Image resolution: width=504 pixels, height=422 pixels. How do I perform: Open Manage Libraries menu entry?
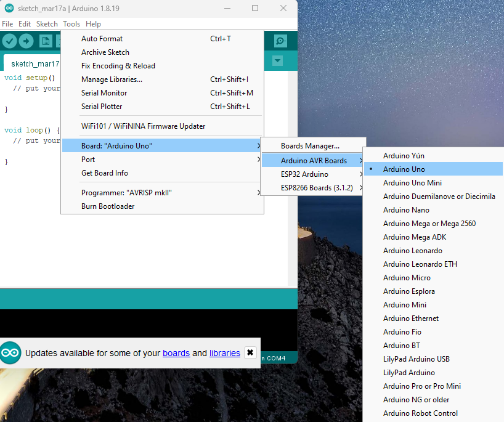click(162, 79)
